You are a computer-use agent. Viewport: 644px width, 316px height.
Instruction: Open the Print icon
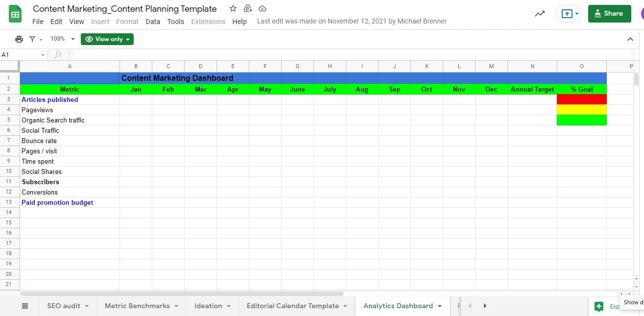tap(19, 39)
